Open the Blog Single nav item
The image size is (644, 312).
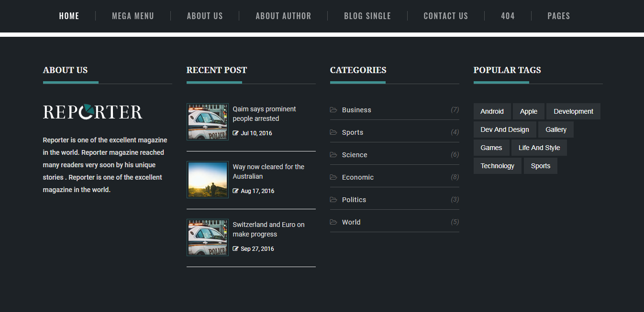[367, 16]
